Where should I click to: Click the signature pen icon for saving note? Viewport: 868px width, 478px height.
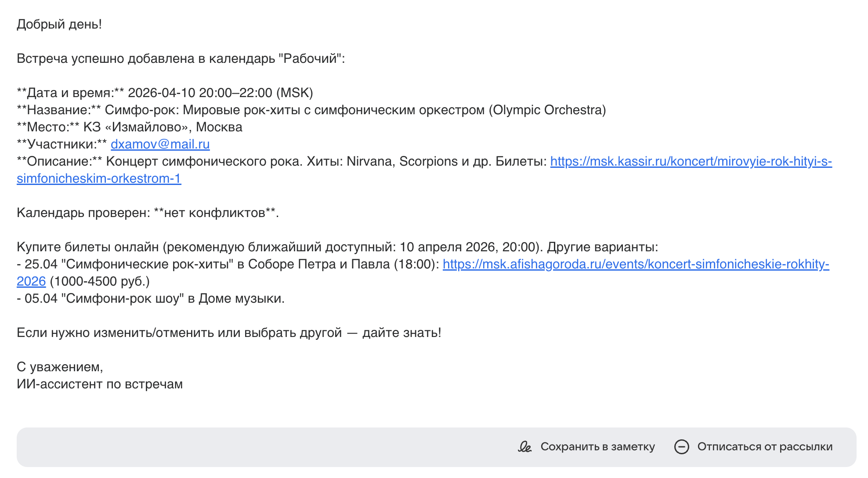pos(524,447)
